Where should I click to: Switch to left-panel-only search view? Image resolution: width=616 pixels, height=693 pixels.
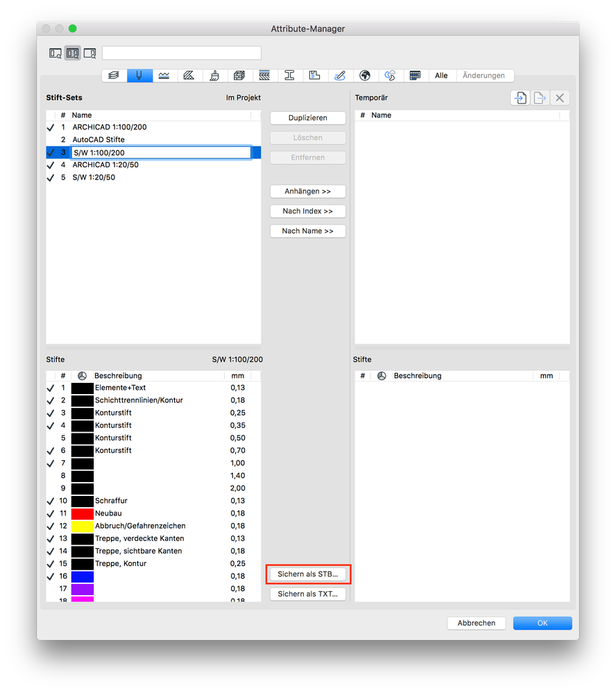pos(55,53)
